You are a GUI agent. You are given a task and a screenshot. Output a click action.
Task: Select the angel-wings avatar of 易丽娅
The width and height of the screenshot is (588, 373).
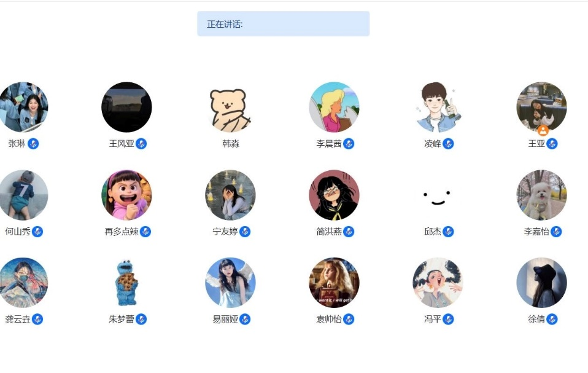[x=230, y=283]
